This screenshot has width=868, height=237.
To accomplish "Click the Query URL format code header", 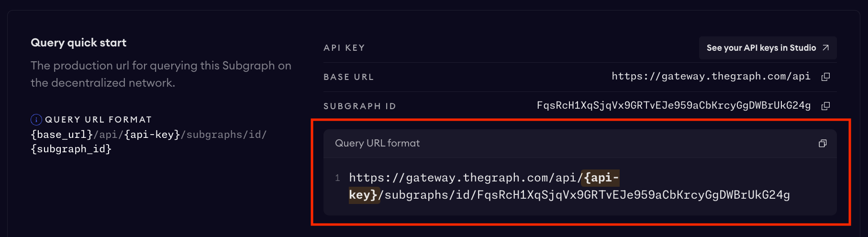I will click(377, 143).
